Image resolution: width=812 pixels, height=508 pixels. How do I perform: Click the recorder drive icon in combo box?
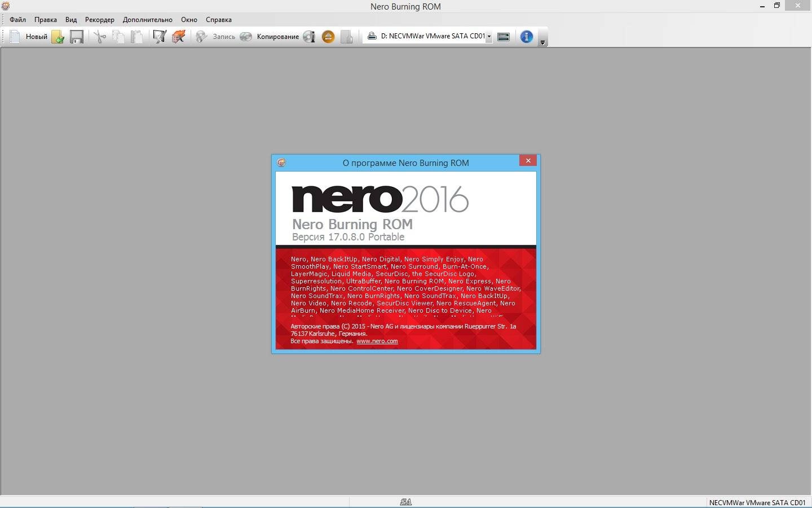tap(372, 36)
